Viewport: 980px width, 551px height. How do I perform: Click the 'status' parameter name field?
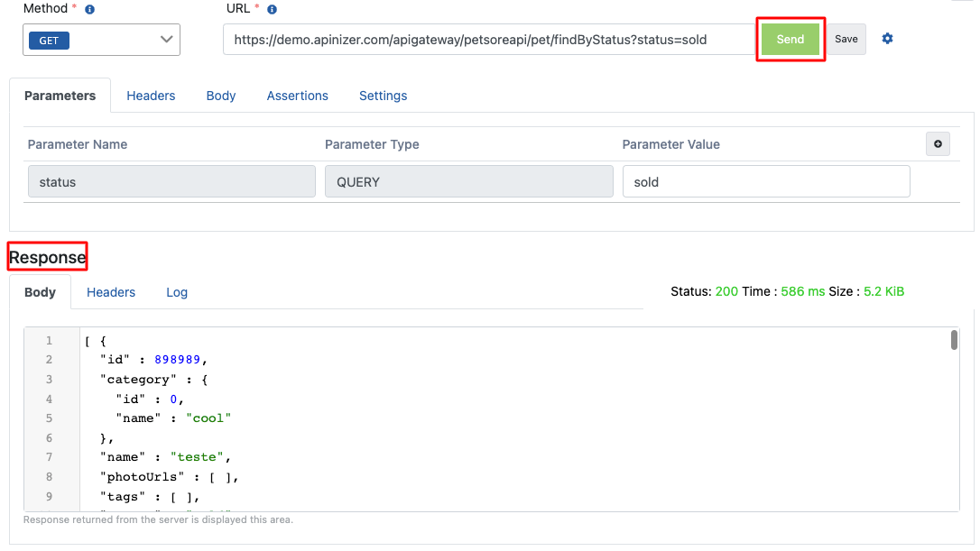click(171, 182)
